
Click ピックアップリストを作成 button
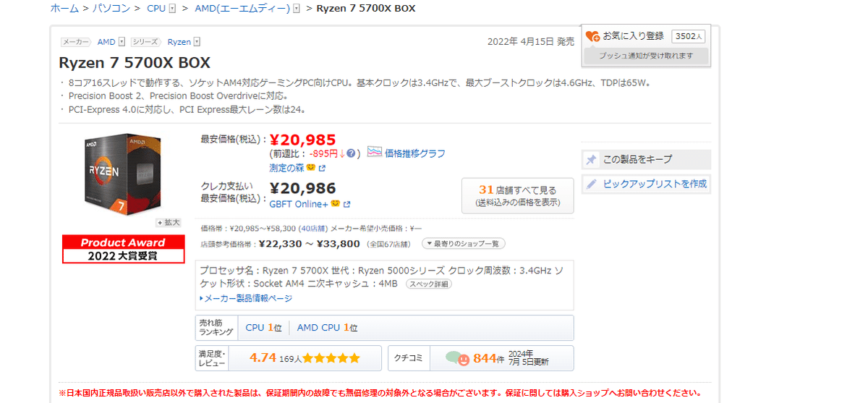646,184
